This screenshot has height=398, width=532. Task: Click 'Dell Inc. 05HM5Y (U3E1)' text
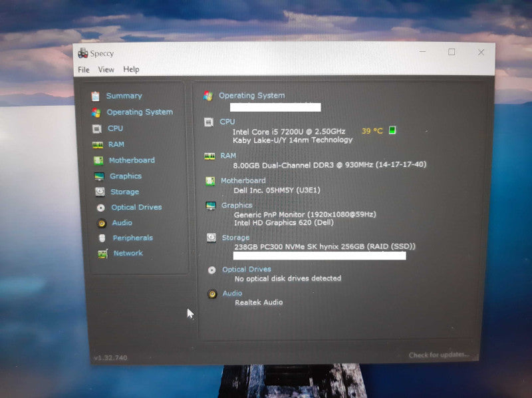click(x=277, y=190)
